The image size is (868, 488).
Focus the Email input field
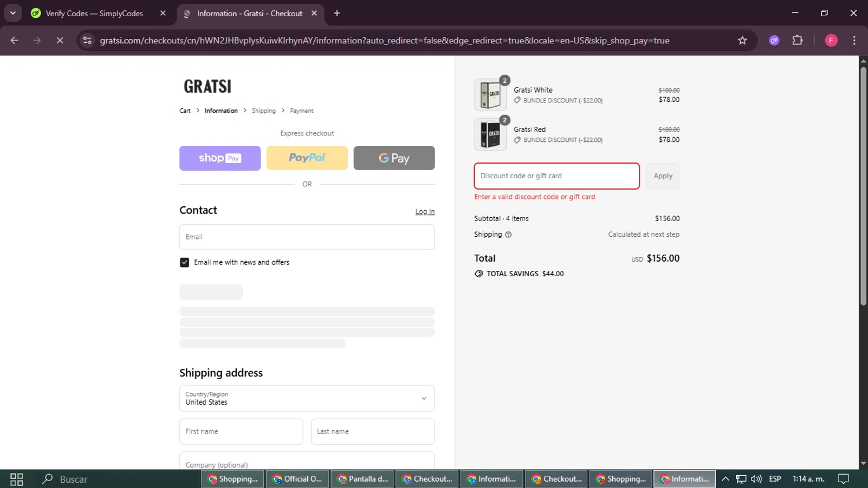[x=307, y=237]
